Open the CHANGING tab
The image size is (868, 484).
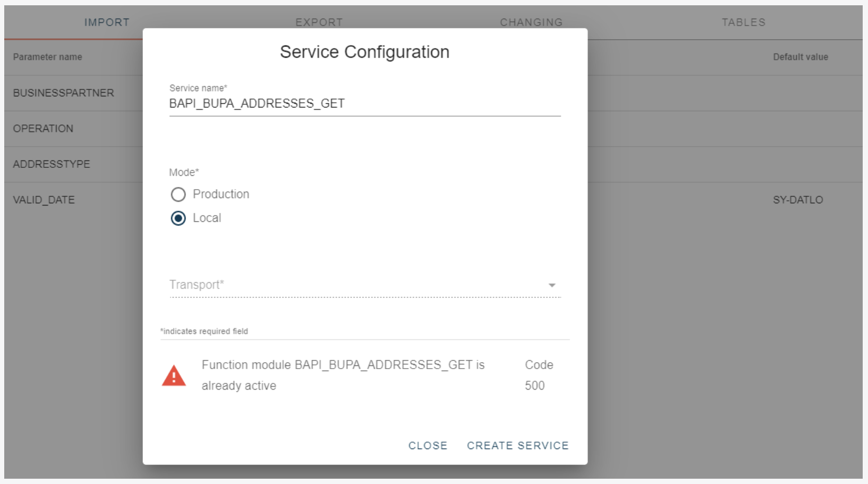[531, 22]
